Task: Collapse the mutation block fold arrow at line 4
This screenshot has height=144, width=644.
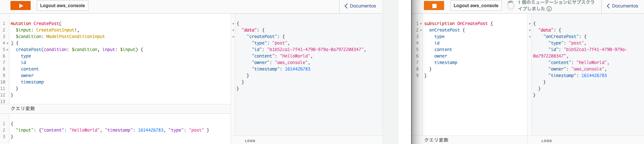Action: click(7, 43)
